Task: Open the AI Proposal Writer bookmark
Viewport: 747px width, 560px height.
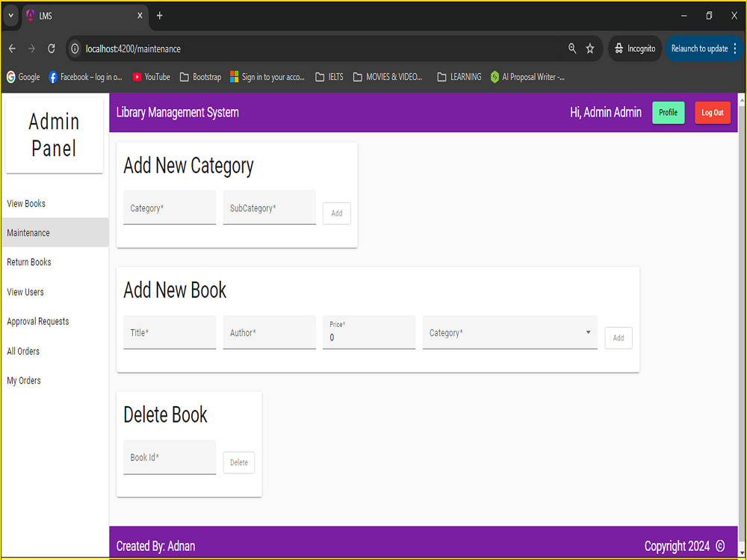Action: click(528, 77)
